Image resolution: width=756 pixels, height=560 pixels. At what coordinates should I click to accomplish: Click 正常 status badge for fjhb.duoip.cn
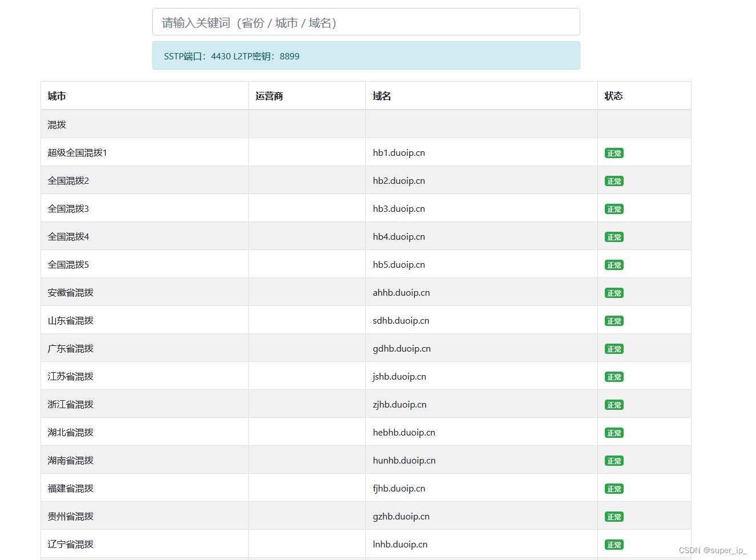(x=614, y=489)
